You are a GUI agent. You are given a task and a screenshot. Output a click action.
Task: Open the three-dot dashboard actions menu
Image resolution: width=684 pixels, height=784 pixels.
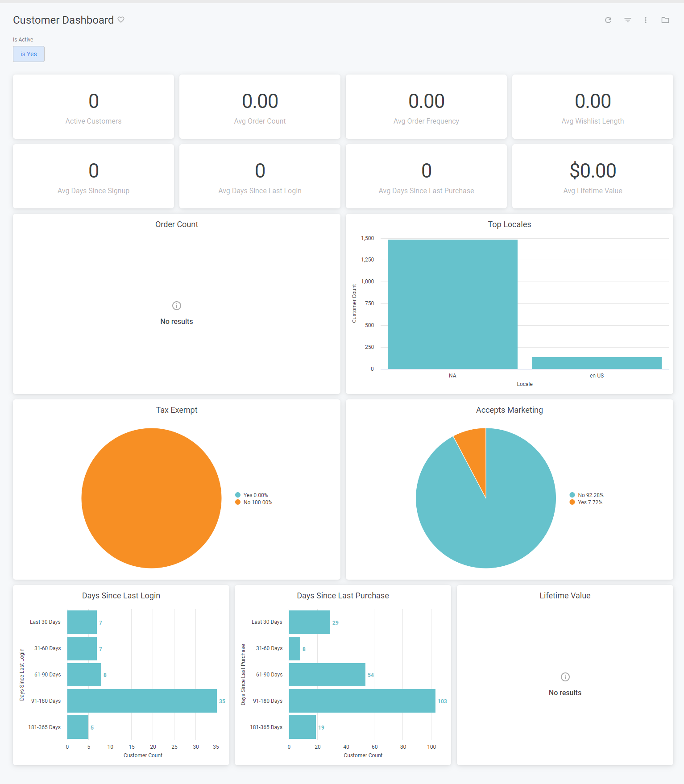coord(646,20)
